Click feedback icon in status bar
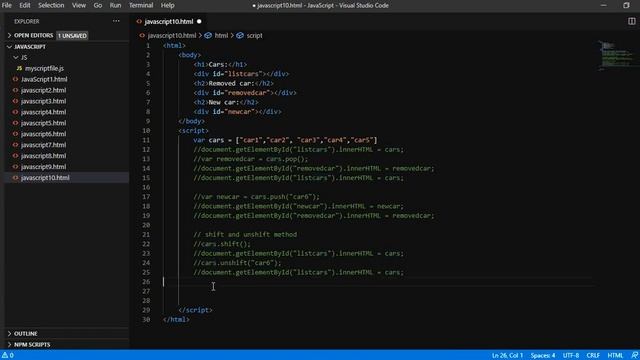The height and width of the screenshot is (360, 640). click(634, 355)
